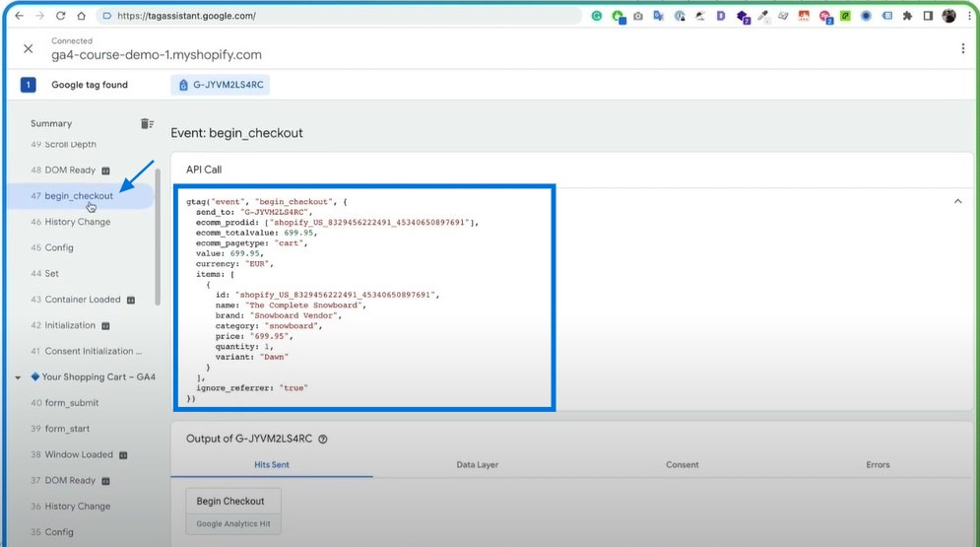The width and height of the screenshot is (980, 547).
Task: Switch to the Errors tab
Action: coord(878,464)
